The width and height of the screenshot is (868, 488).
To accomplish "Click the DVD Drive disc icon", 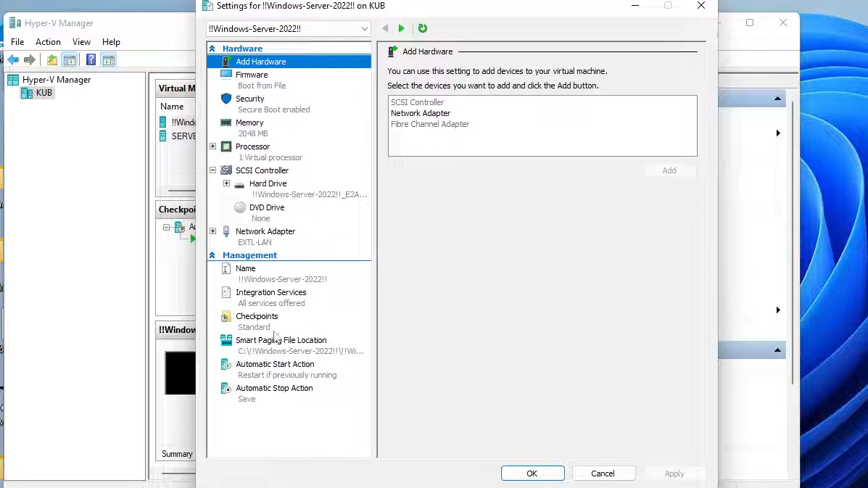I will coord(240,207).
